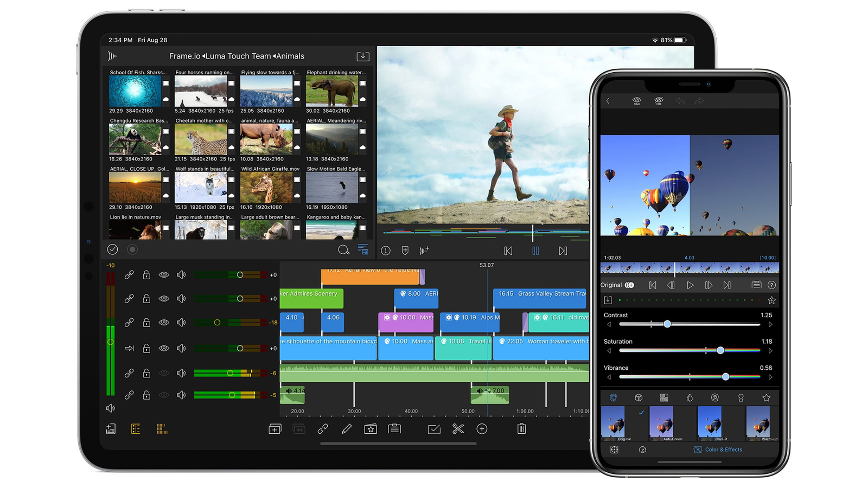Delete clip with the trash icon

521,429
